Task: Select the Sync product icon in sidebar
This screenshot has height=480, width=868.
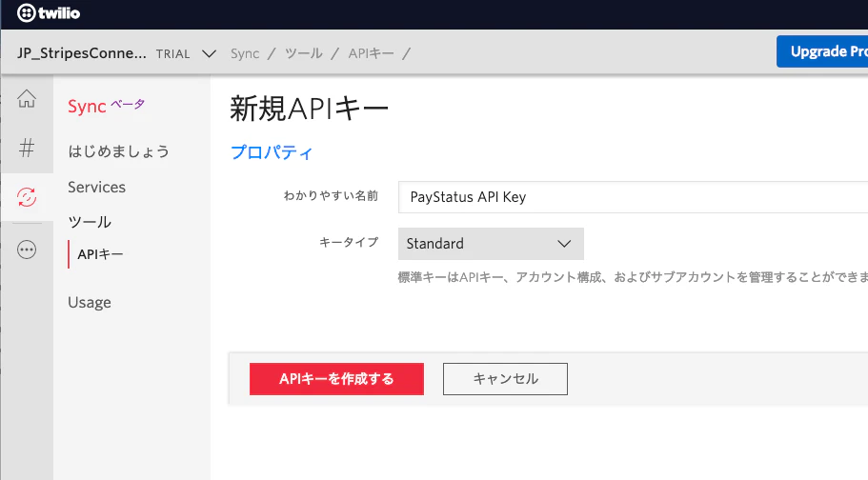Action: [27, 197]
